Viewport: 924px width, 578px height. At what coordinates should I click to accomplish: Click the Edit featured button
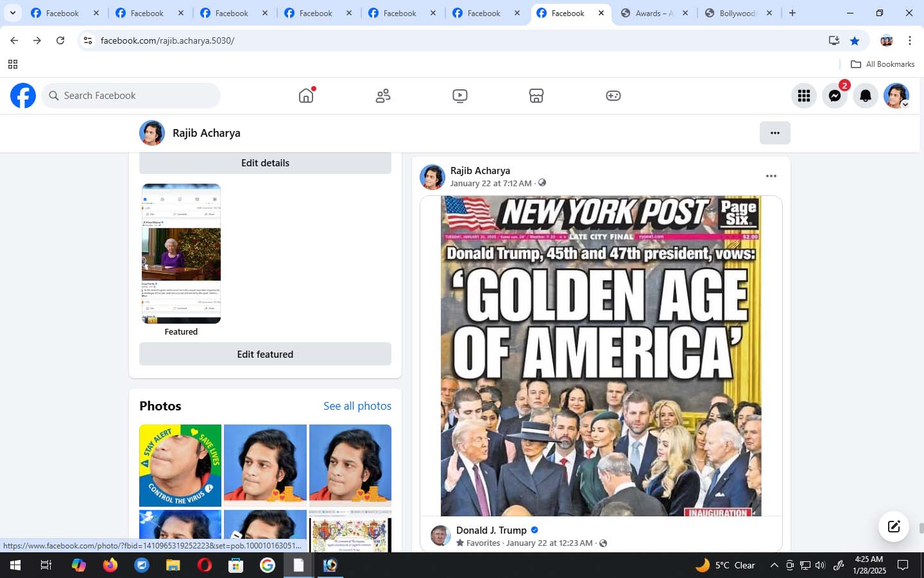(265, 354)
